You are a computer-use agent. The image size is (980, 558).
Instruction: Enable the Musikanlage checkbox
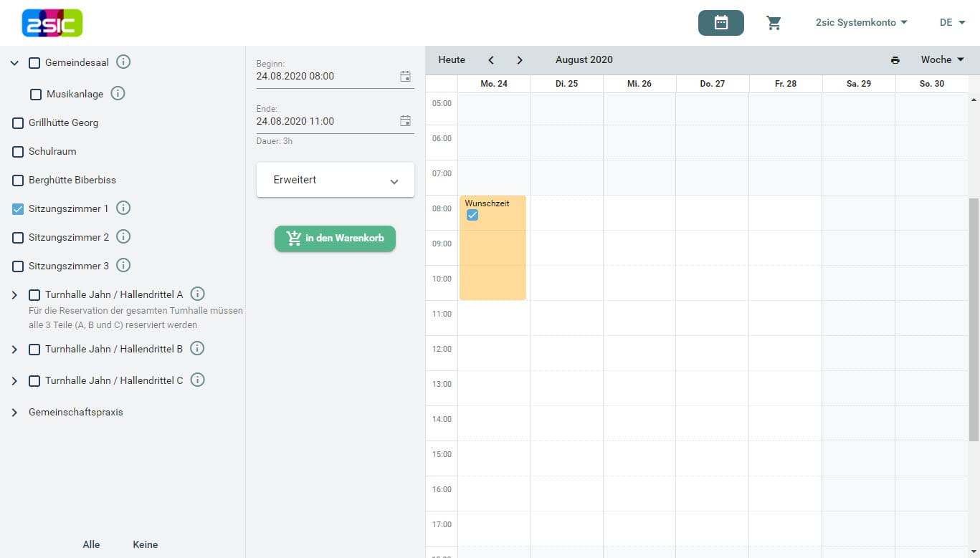point(36,95)
